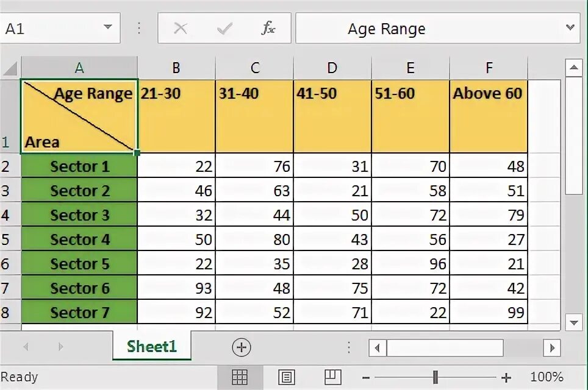
Task: Select column F header
Action: [x=489, y=68]
